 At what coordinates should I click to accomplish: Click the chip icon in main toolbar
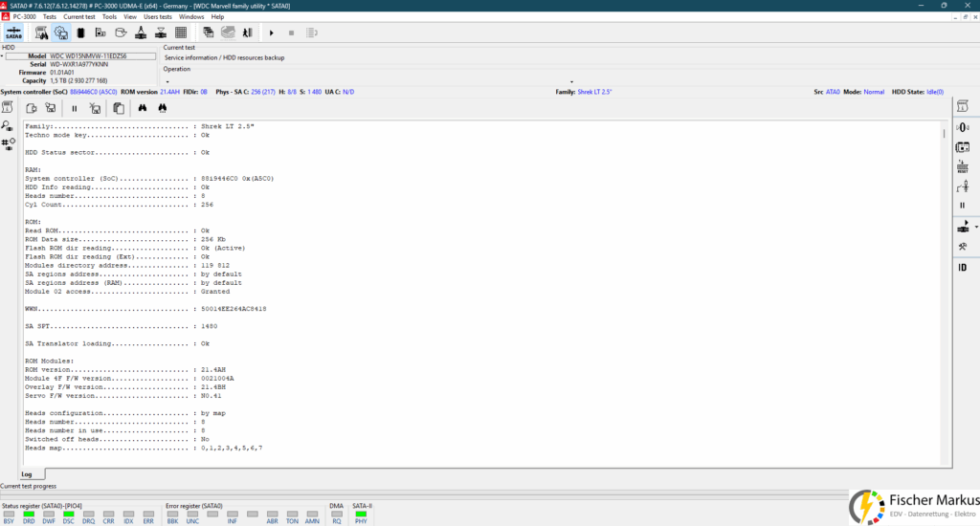click(x=80, y=33)
